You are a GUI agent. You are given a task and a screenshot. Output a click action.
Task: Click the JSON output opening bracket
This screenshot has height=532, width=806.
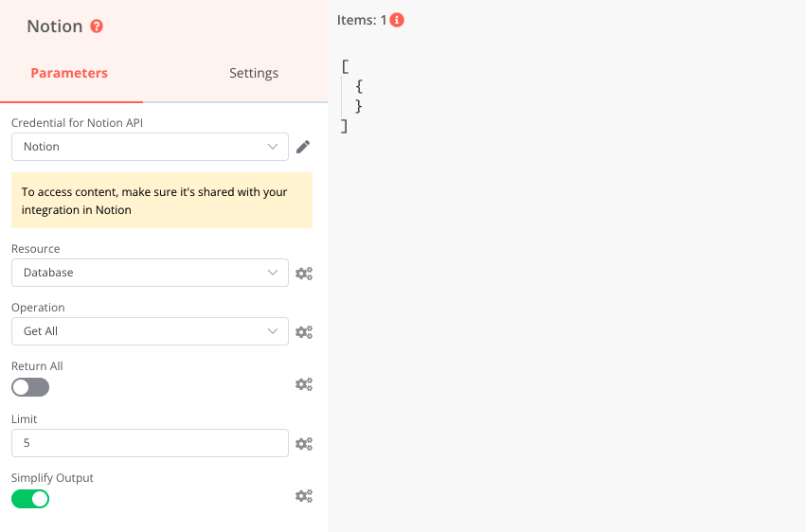pyautogui.click(x=346, y=66)
